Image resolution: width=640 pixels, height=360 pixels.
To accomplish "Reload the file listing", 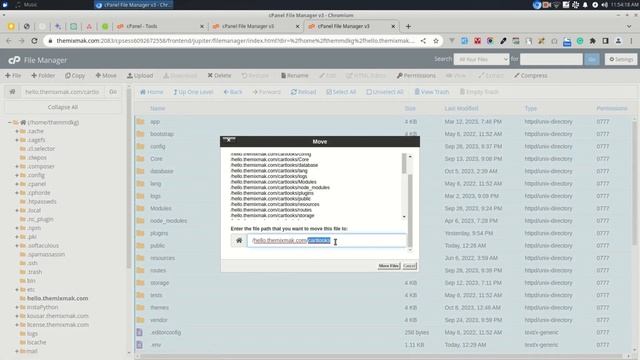I will (303, 92).
